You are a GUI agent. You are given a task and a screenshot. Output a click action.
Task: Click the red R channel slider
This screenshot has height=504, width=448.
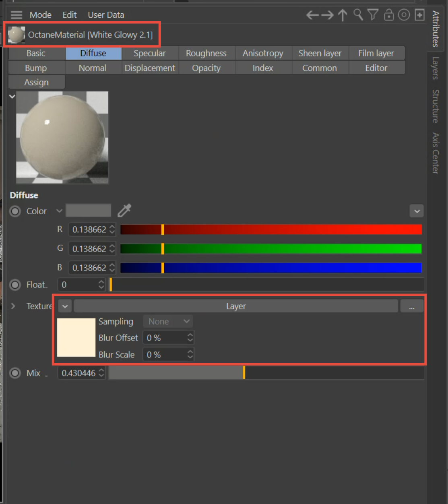[271, 229]
